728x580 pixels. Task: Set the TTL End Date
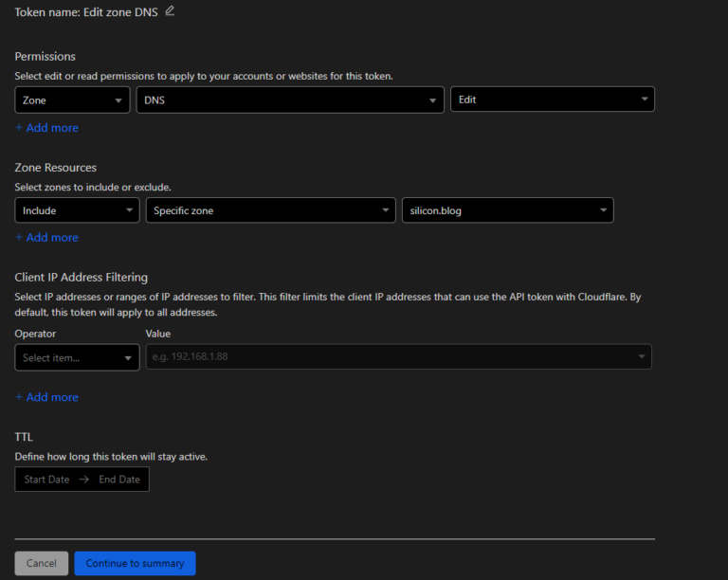pos(119,480)
